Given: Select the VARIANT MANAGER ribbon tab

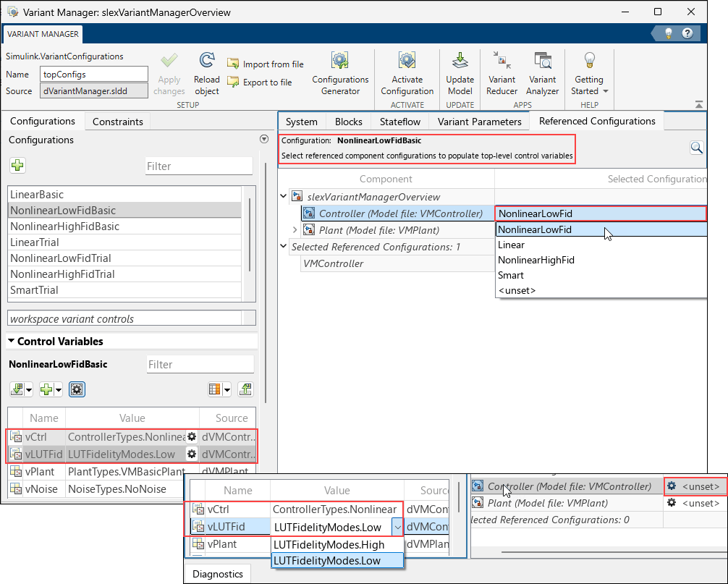Looking at the screenshot, I should coord(43,34).
